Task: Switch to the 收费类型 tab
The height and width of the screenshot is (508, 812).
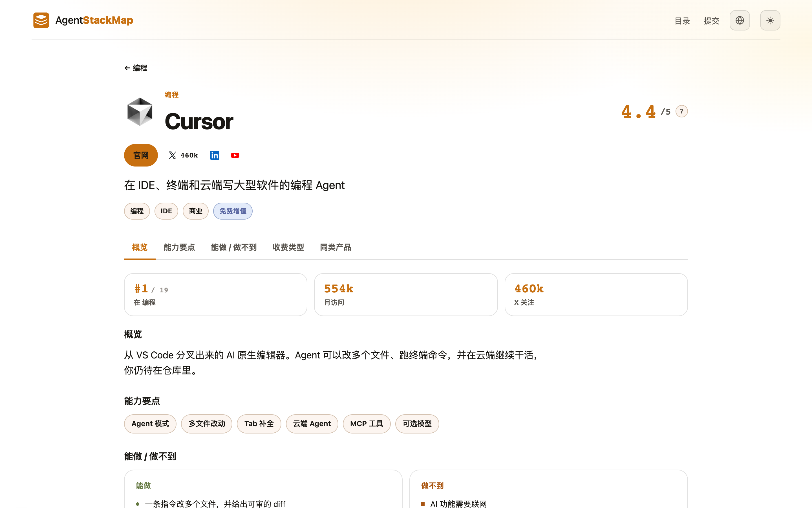Action: click(288, 248)
